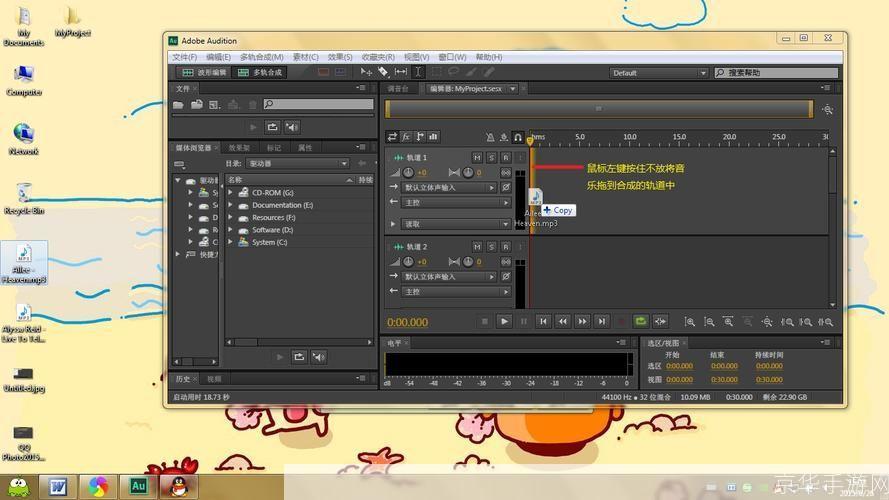Click the Documentation (E:) drive entry
The width and height of the screenshot is (889, 500).
282,205
